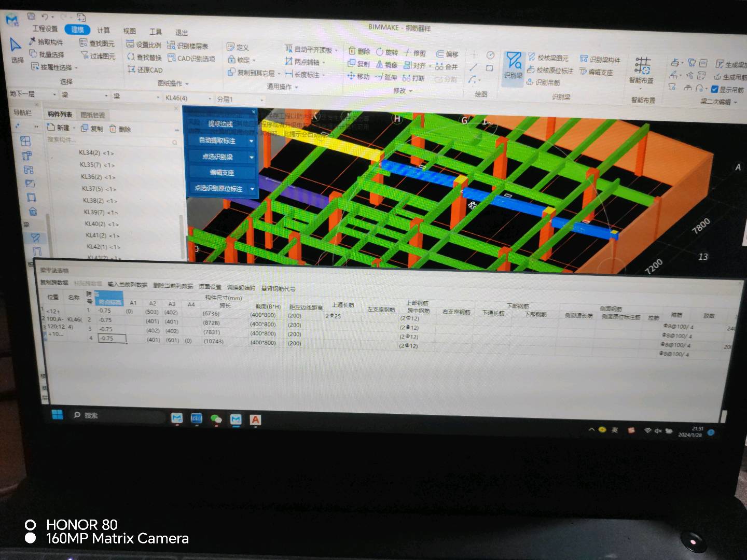
Task: Click the draw rectangle tool in 绘图
Action: pyautogui.click(x=490, y=68)
